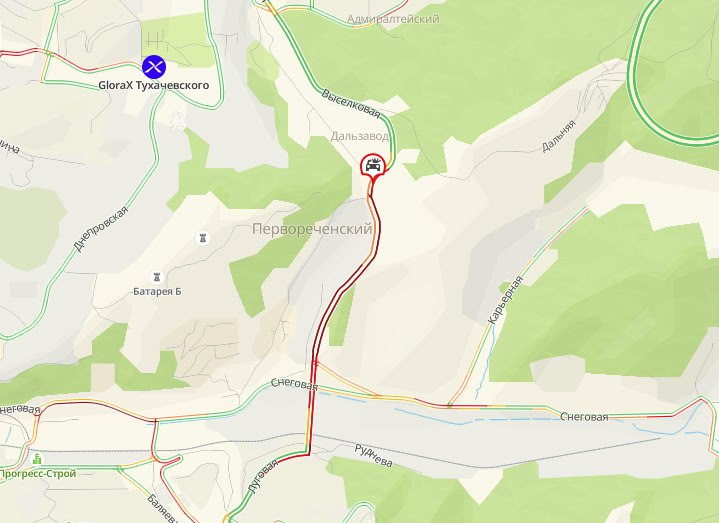Click the Баляева street label
Viewport: 719px width, 523px height.
click(x=163, y=508)
